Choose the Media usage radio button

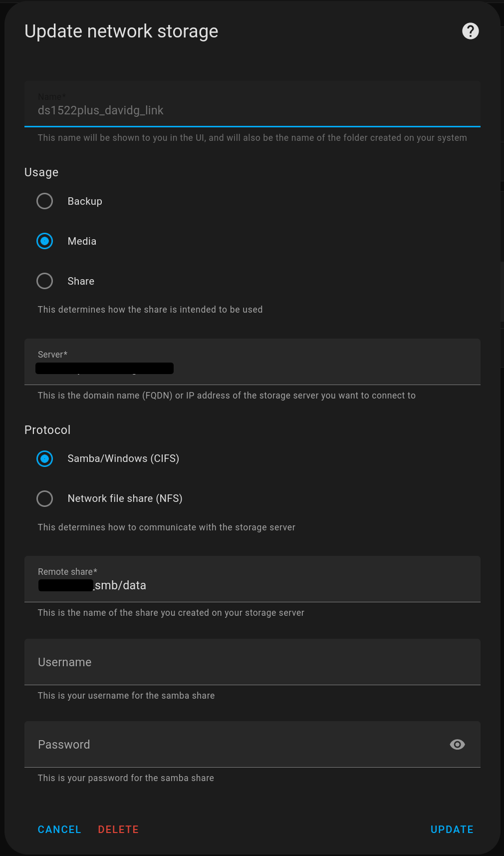pyautogui.click(x=45, y=241)
